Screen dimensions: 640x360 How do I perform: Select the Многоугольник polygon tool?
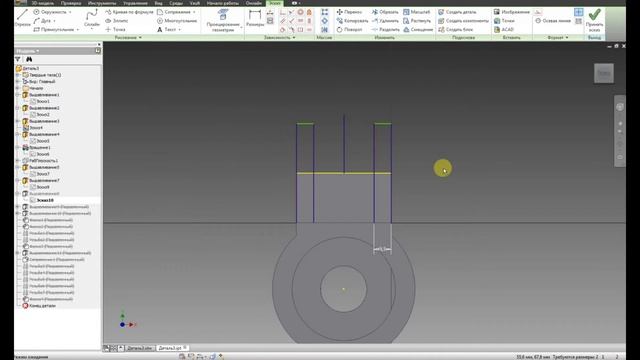pyautogui.click(x=177, y=20)
